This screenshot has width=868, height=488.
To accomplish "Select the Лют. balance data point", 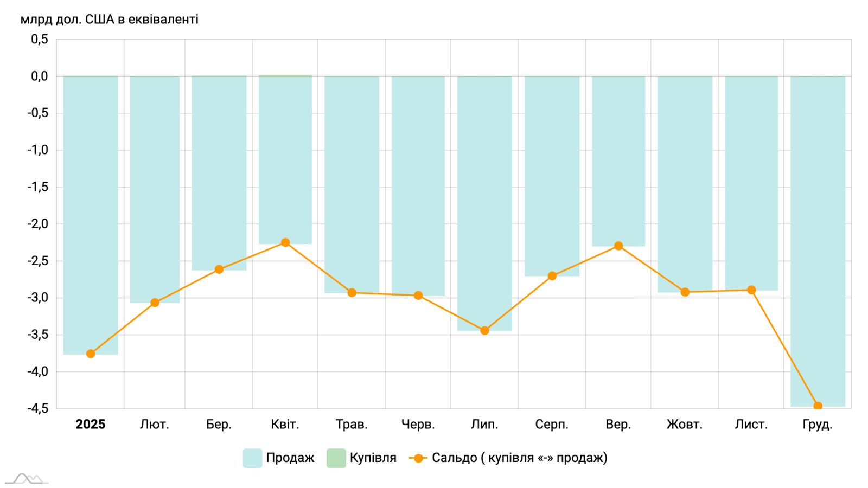I will click(x=155, y=303).
